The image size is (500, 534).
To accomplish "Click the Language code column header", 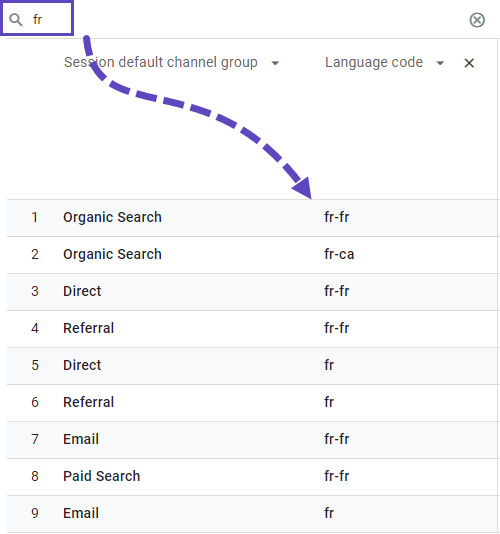I will point(374,62).
